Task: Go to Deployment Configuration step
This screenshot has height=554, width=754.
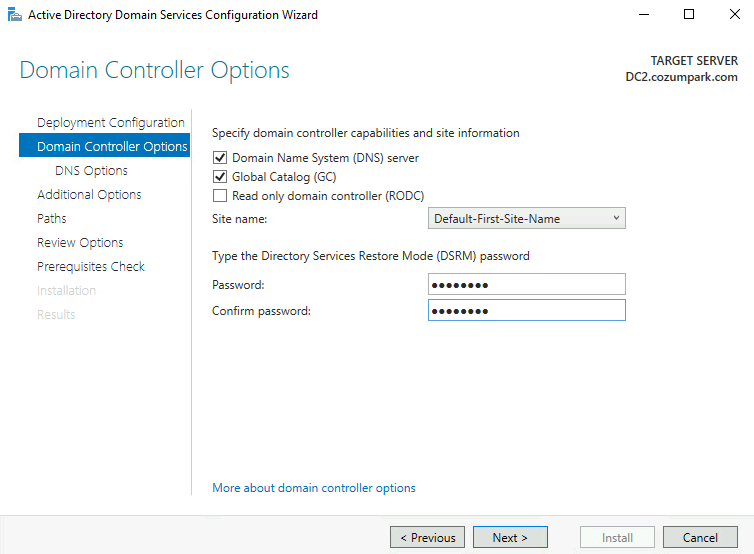Action: tap(111, 123)
